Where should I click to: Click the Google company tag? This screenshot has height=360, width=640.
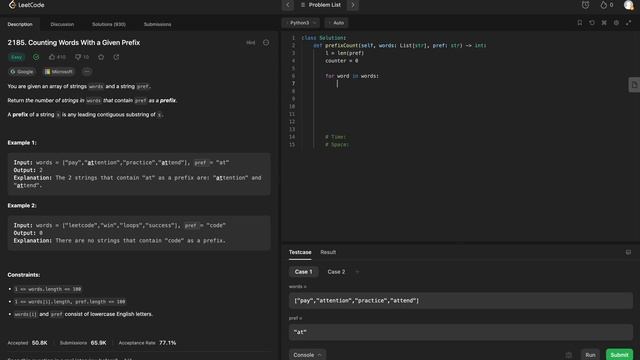pos(22,71)
